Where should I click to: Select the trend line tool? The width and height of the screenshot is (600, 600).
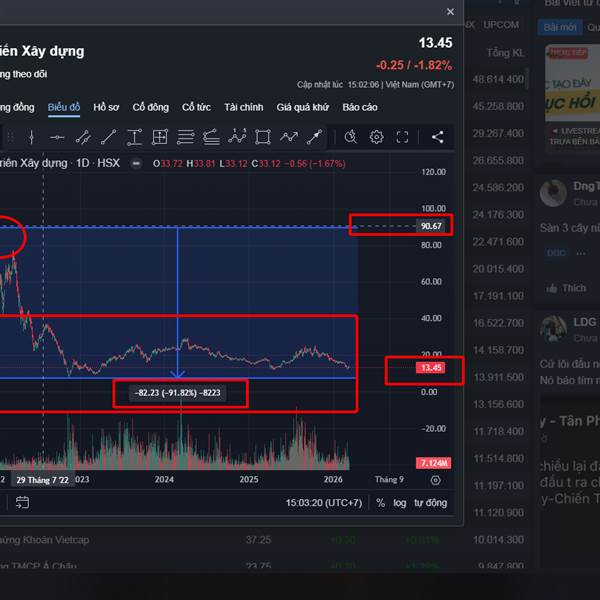(109, 137)
